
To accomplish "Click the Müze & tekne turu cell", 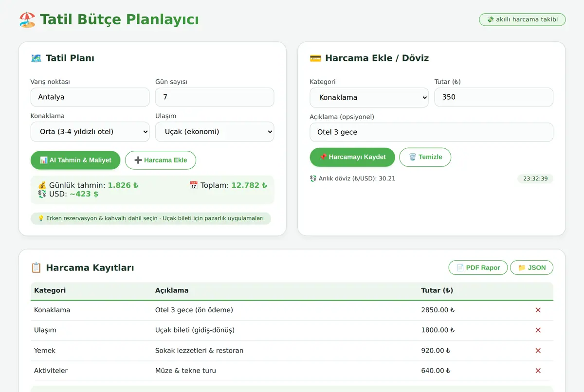I will click(185, 371).
